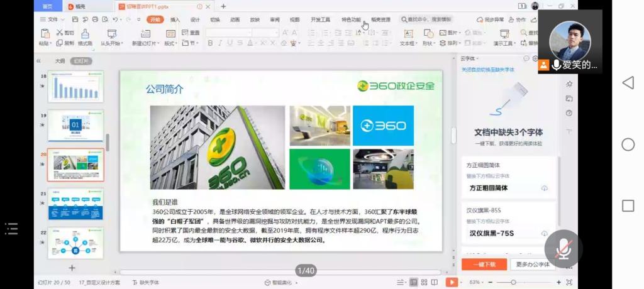Click the Save icon in quick access toolbar

75,19
